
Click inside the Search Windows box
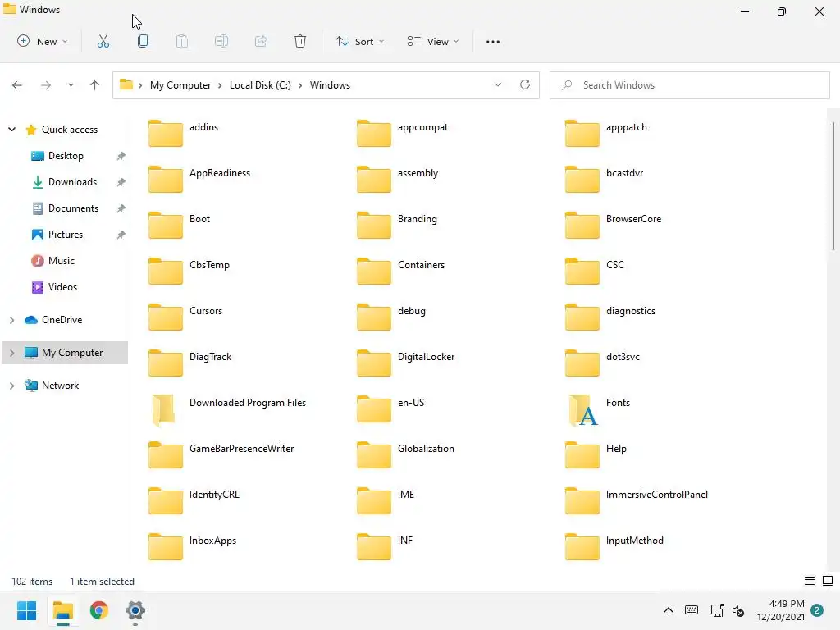coord(689,85)
